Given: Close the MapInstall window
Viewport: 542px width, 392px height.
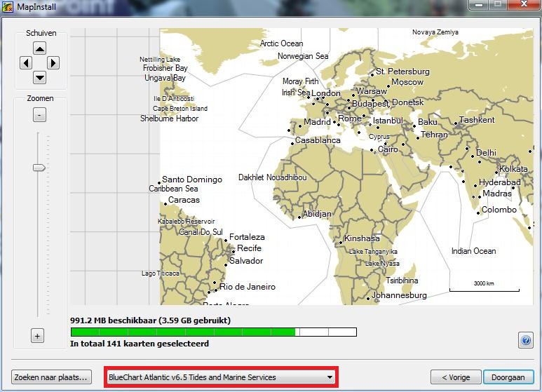Looking at the screenshot, I should 524,4.
